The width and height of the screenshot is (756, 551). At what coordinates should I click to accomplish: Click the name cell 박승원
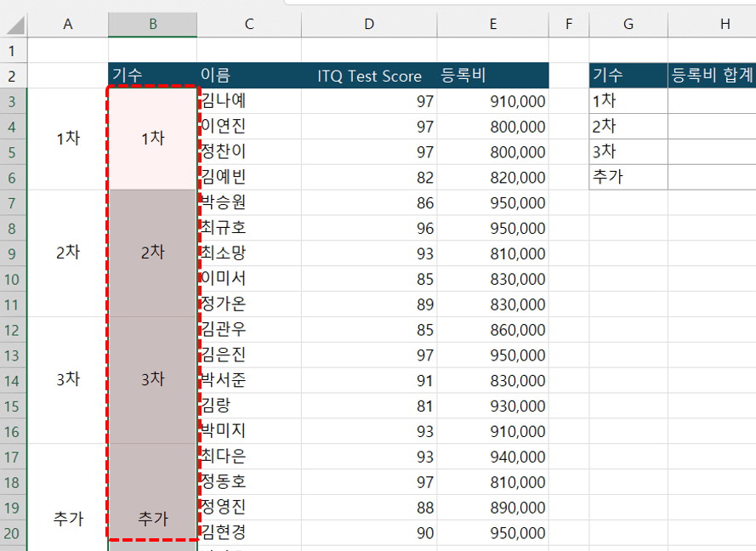point(249,203)
